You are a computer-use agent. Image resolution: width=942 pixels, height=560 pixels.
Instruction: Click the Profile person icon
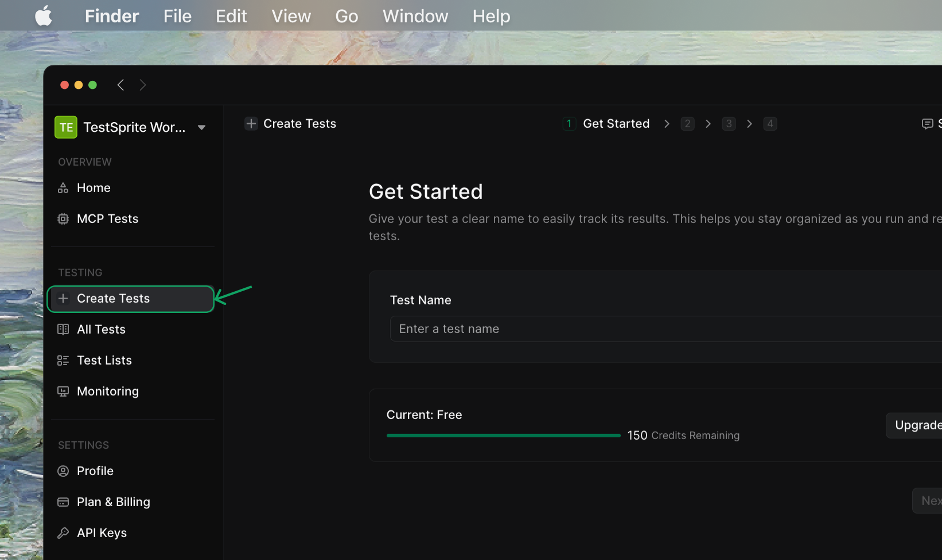click(63, 471)
